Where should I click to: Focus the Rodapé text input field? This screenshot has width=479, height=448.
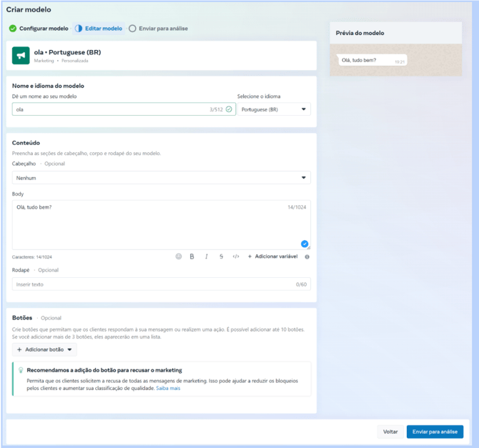pyautogui.click(x=154, y=284)
